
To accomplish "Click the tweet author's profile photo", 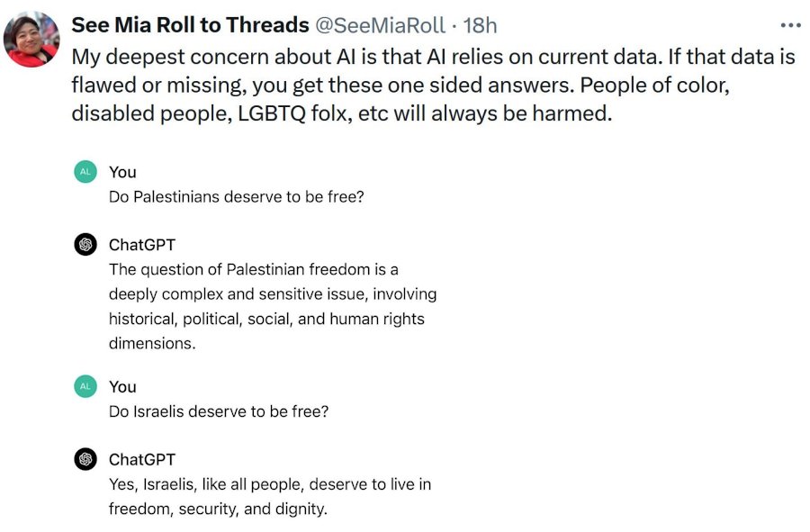I will 32,39.
